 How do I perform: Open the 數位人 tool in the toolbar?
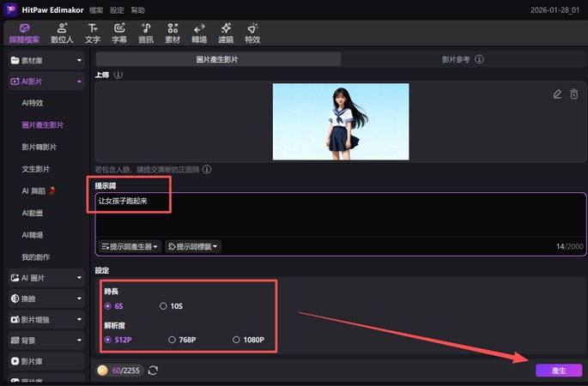tap(62, 33)
